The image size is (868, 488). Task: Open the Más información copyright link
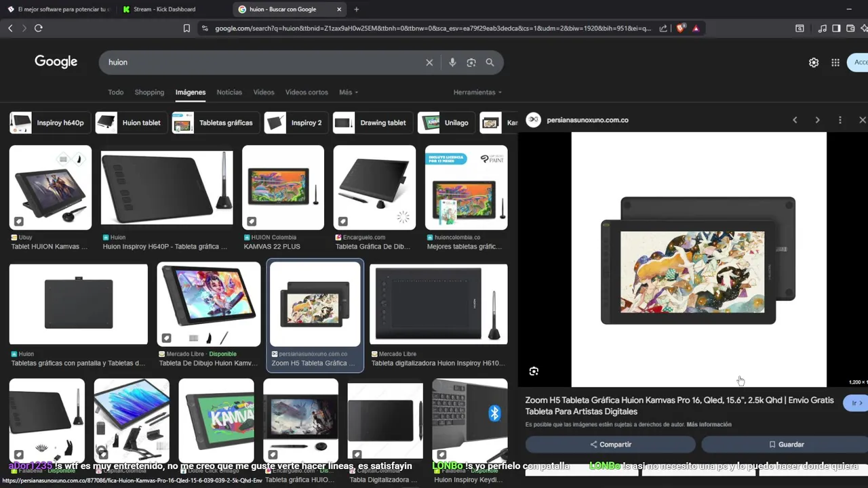tap(709, 424)
